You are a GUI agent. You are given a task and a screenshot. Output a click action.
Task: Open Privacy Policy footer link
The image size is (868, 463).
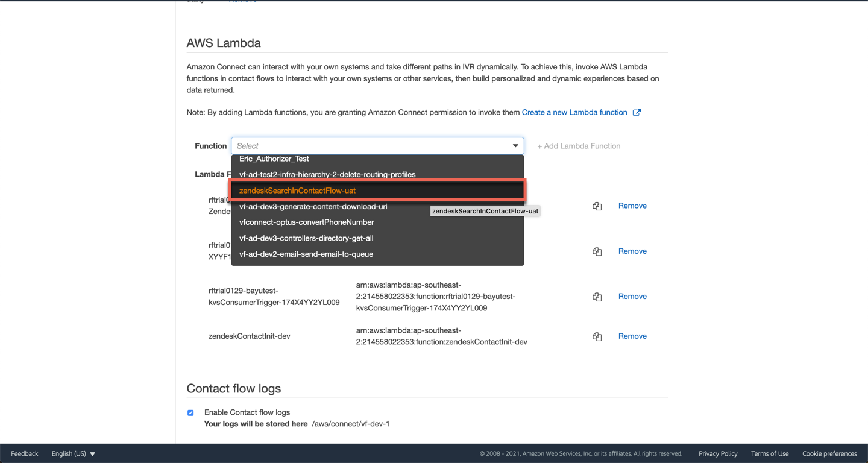pos(718,453)
